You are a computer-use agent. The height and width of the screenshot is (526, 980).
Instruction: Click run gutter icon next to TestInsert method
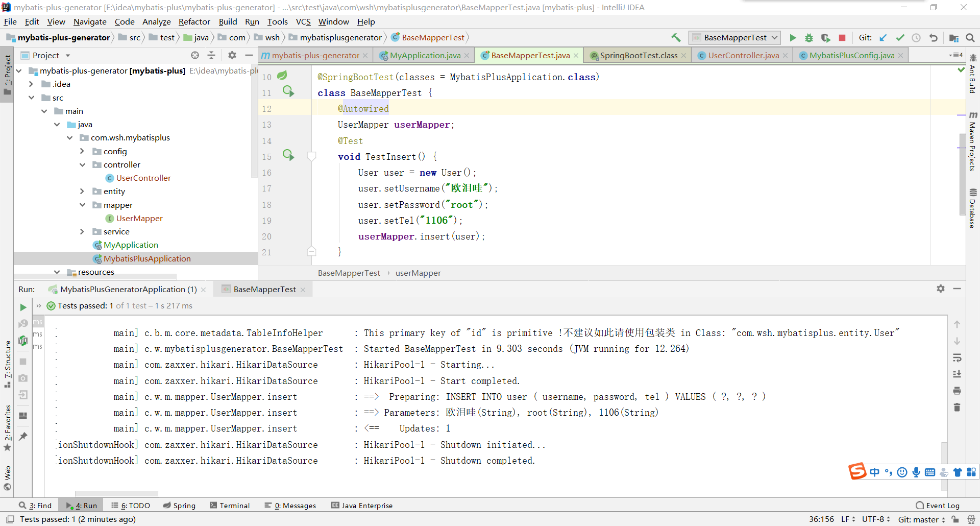click(288, 155)
